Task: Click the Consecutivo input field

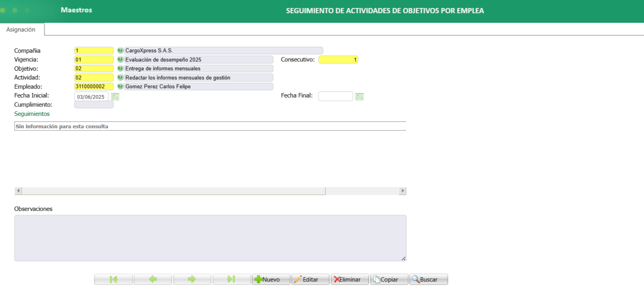Action: point(338,60)
